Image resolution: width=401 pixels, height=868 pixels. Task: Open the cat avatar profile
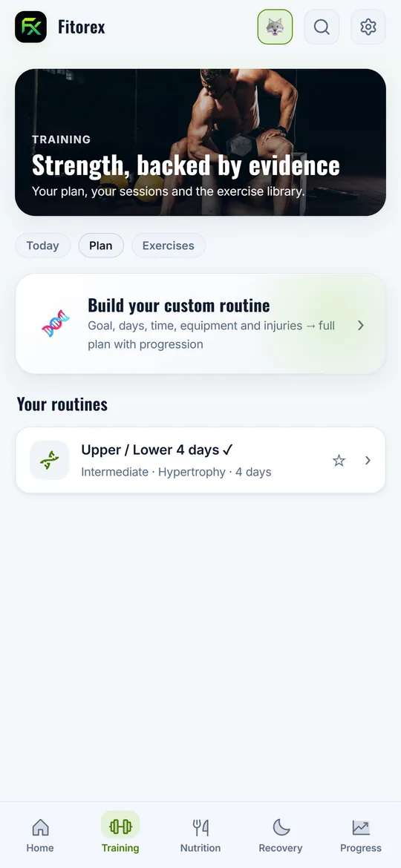coord(276,27)
